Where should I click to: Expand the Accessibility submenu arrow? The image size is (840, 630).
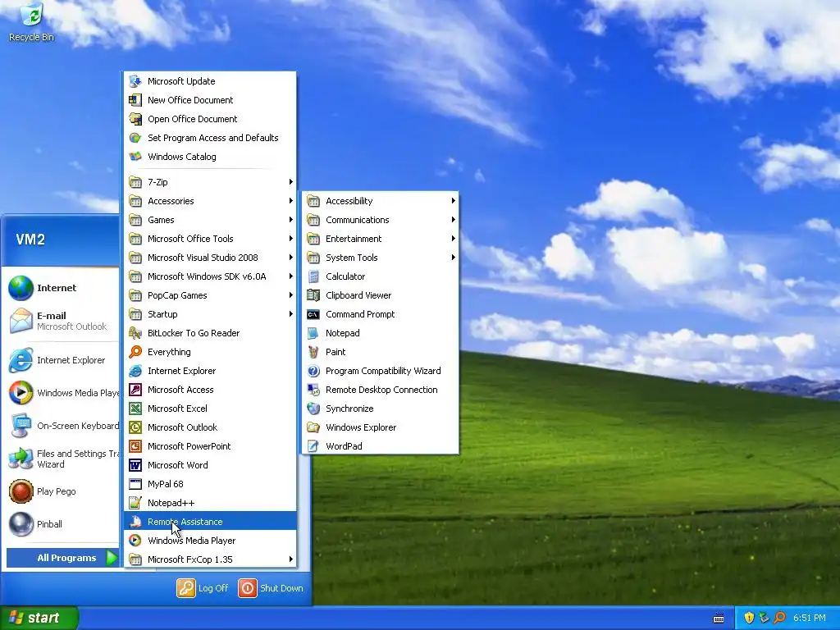click(453, 201)
